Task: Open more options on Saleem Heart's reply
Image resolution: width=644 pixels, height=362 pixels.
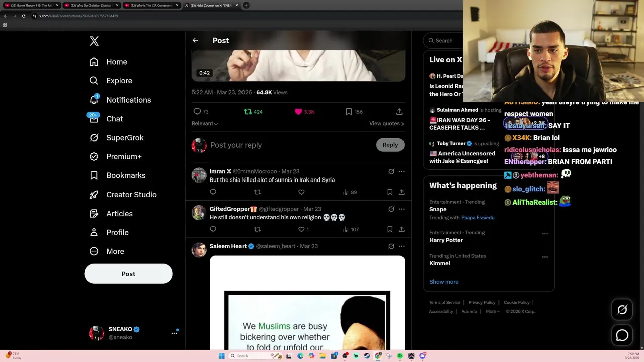Action: (x=401, y=246)
